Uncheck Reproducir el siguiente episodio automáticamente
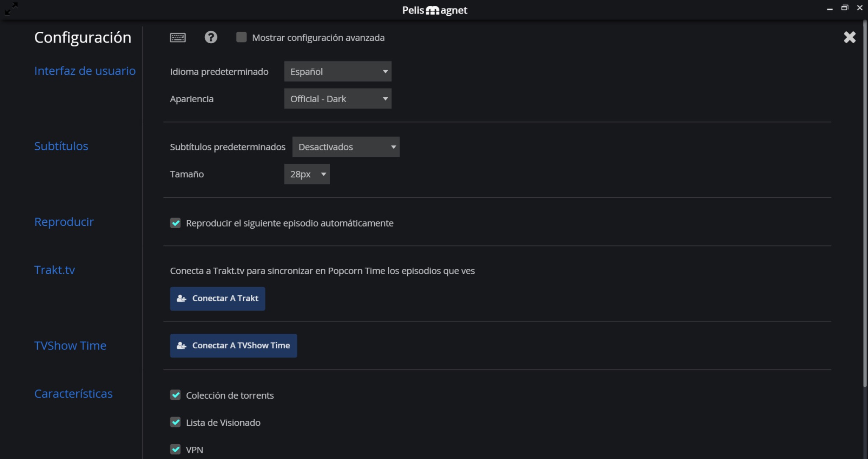868x459 pixels. pyautogui.click(x=175, y=223)
